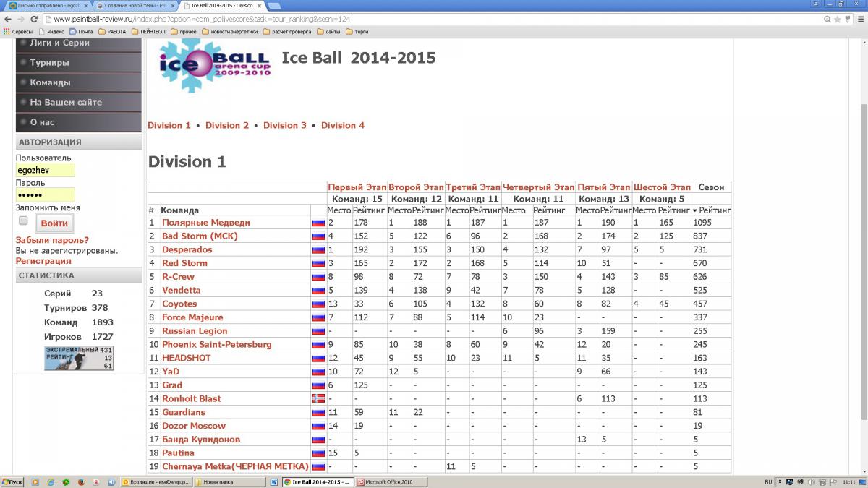Click the Пользователь username field
The height and width of the screenshot is (488, 868).
click(45, 170)
